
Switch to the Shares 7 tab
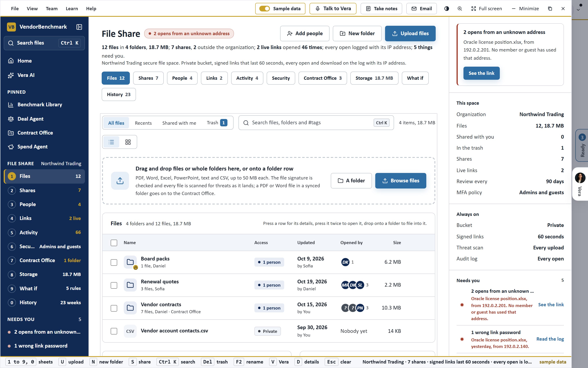click(148, 78)
